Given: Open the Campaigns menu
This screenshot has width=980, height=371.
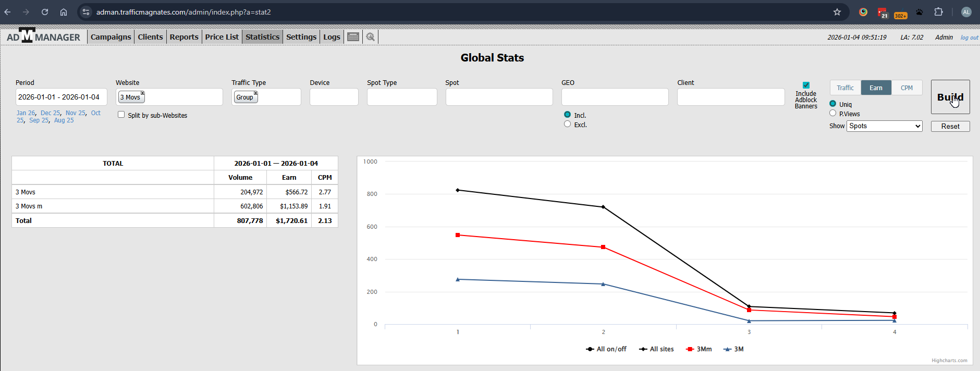Looking at the screenshot, I should pyautogui.click(x=111, y=37).
